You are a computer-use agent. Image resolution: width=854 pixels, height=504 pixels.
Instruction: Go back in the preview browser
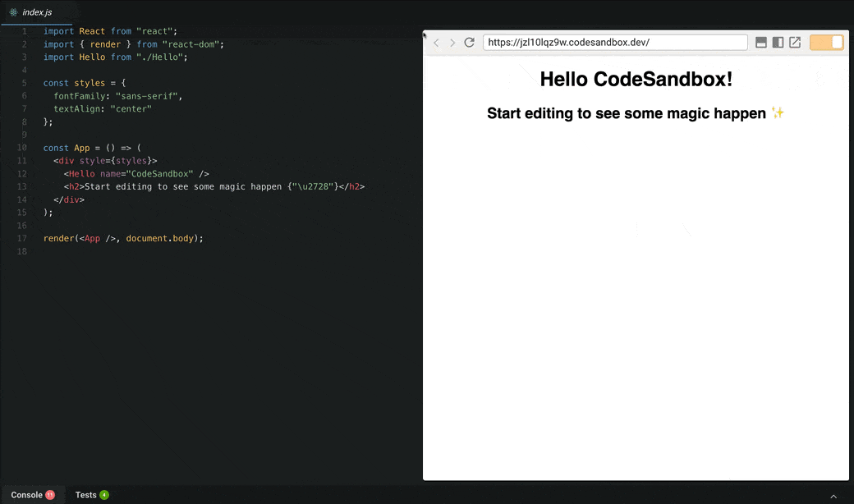(436, 42)
